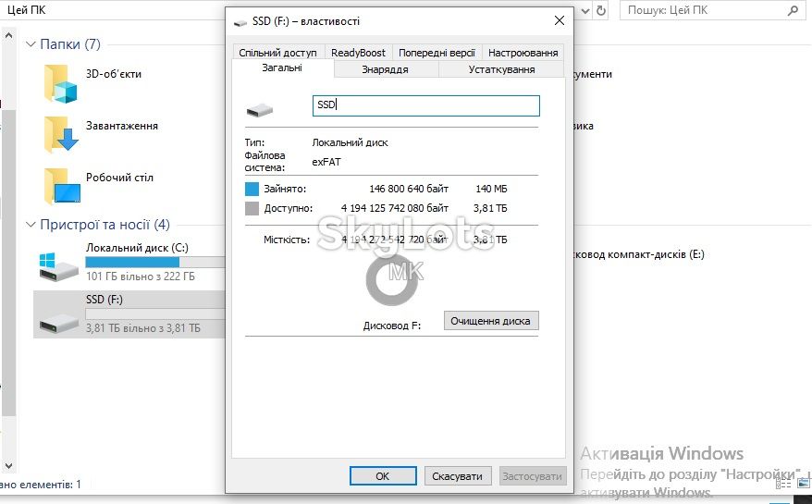
Task: Click the scroll up arrow in navigation pane
Action: (8, 36)
